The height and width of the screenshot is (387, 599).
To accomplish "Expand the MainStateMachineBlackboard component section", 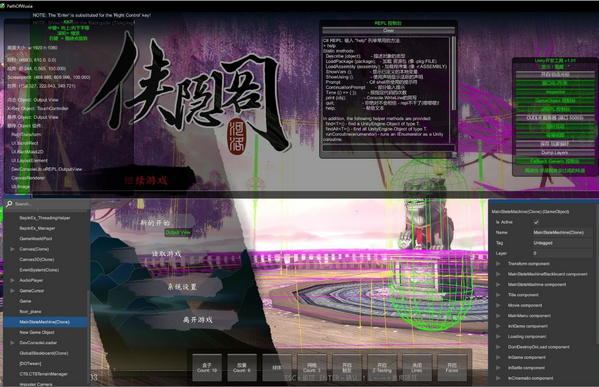I will (498, 274).
